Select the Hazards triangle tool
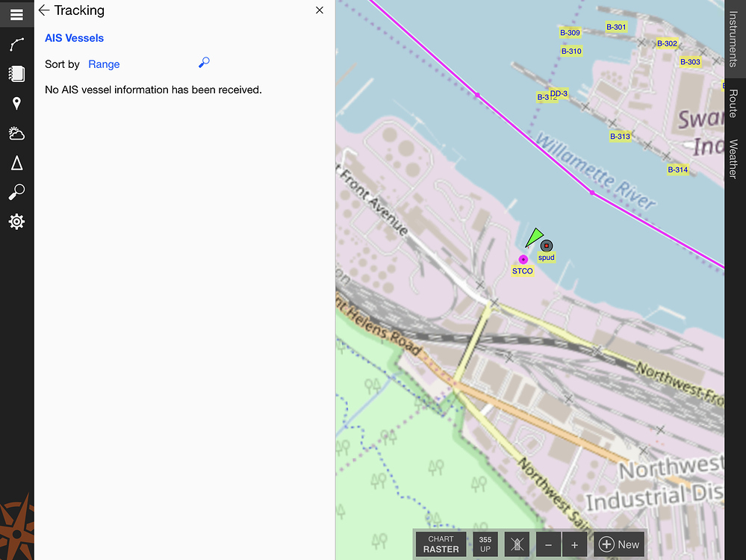 pos(16,163)
